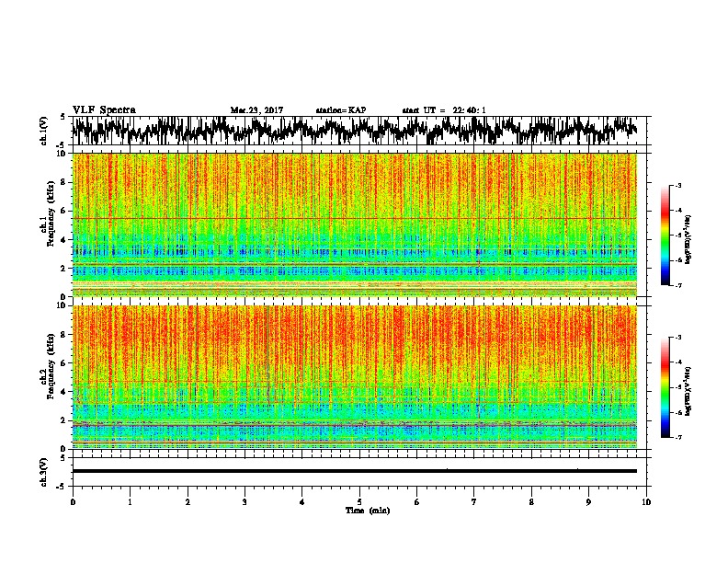Image resolution: width=728 pixels, height=563 pixels.
Task: Click the -3 tick on ch.2 colorbar
Action: click(x=678, y=338)
